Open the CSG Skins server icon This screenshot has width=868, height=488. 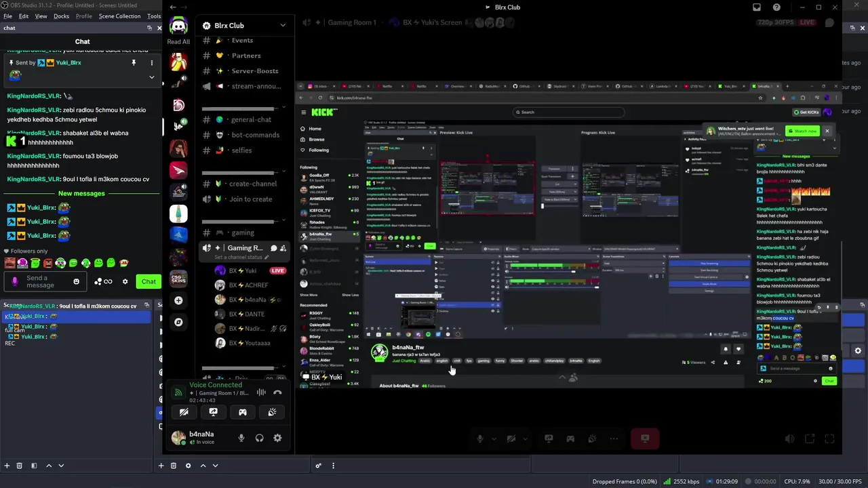178,279
